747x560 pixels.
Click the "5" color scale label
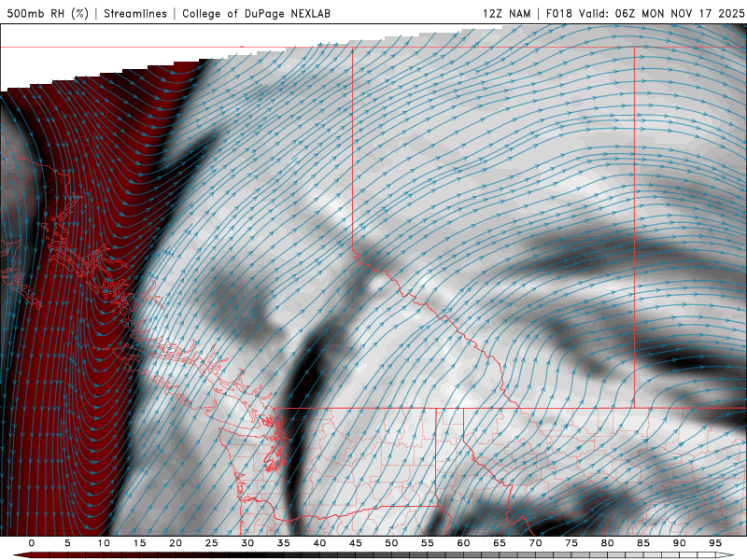click(x=67, y=543)
